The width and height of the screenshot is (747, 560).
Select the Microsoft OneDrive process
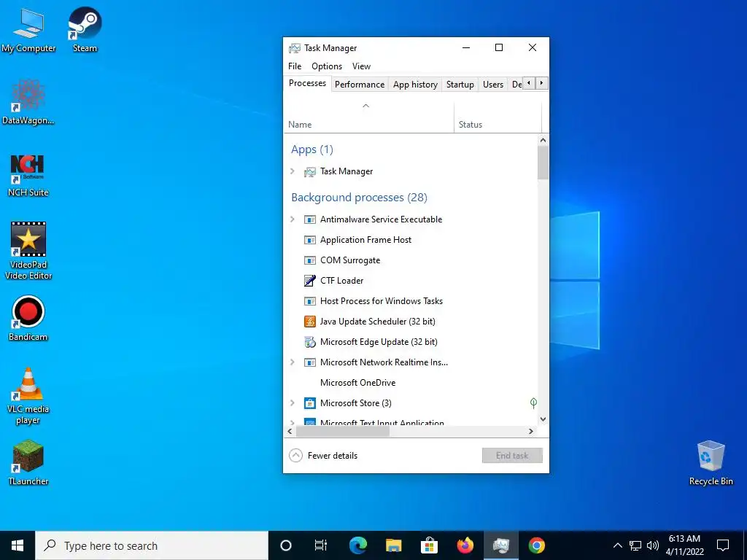click(x=411, y=382)
